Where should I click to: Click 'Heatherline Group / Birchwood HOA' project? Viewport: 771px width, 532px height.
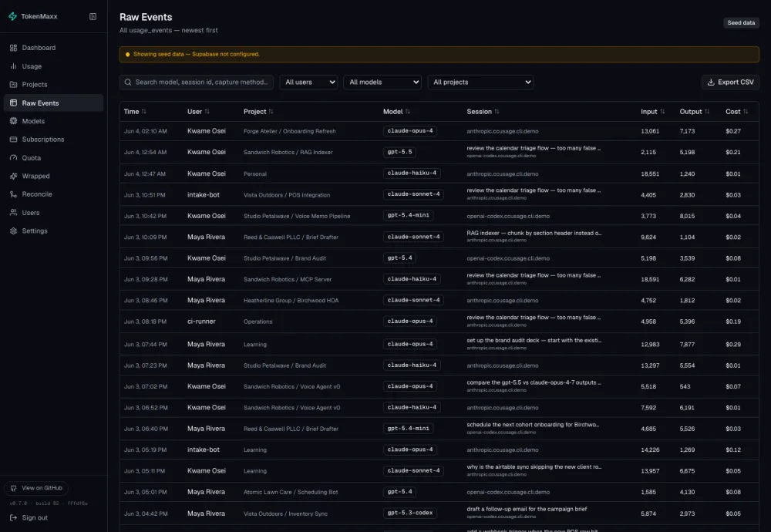tap(291, 301)
